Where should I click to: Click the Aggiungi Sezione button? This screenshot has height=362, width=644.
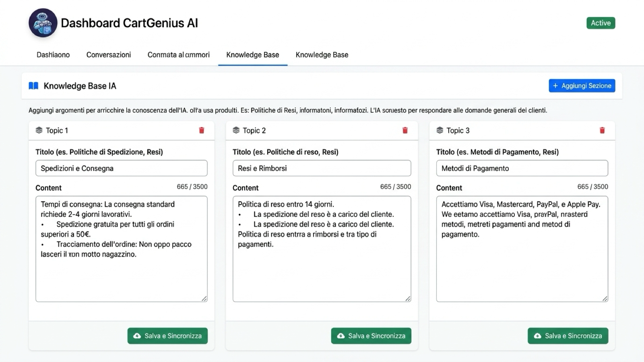(582, 86)
